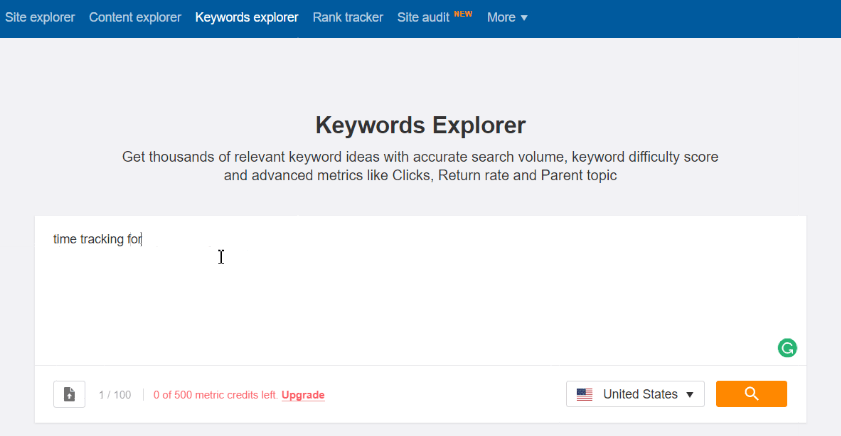The height and width of the screenshot is (436, 841).
Task: Click in the keyword text area
Action: pyautogui.click(x=420, y=291)
